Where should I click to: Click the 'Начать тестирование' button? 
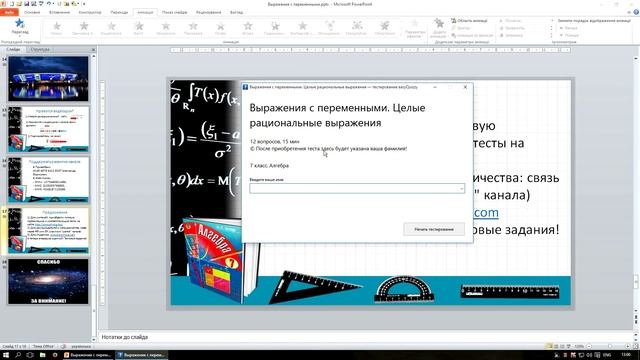tap(434, 229)
